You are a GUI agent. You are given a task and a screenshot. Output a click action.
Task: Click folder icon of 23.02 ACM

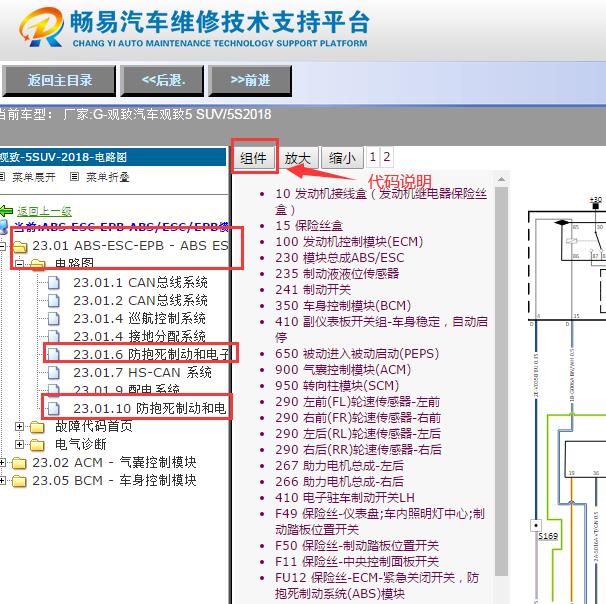(x=19, y=463)
